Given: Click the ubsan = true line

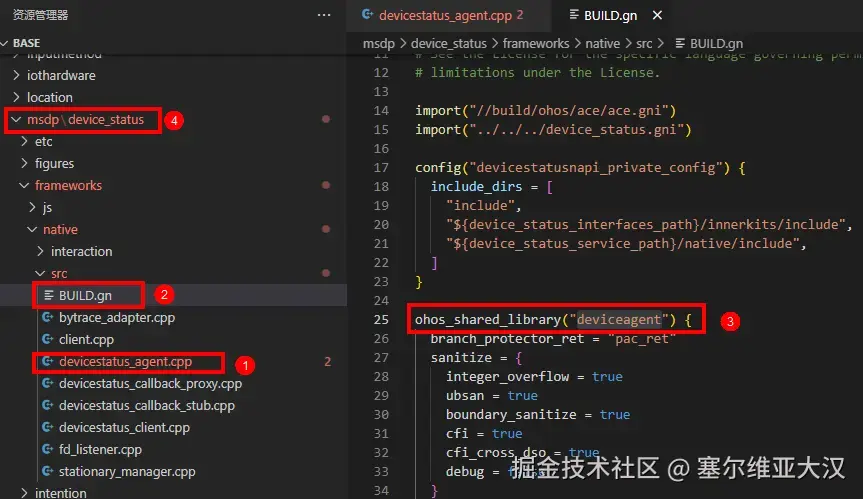Looking at the screenshot, I should [491, 396].
